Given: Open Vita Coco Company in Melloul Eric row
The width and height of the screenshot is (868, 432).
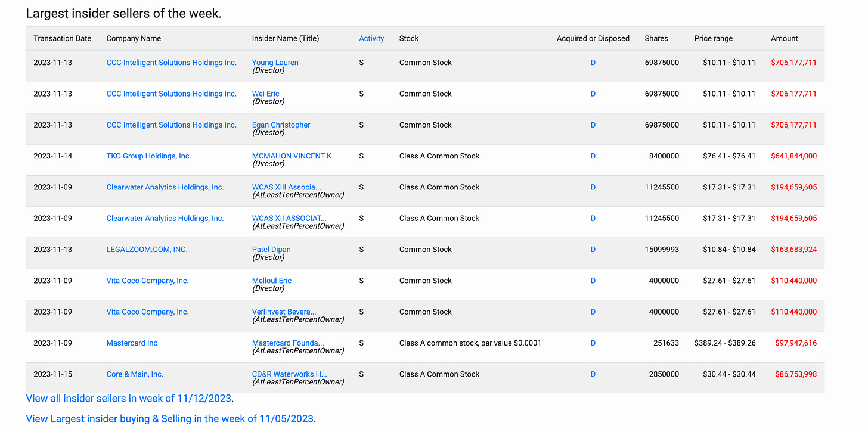Looking at the screenshot, I should pos(147,281).
